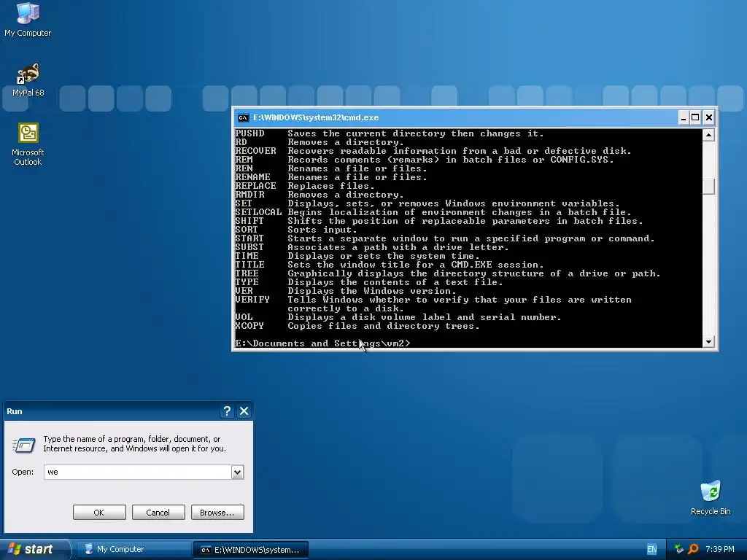Screen dimensions: 747x560
Task: Click Browse... in the Run dialog
Action: click(x=217, y=513)
